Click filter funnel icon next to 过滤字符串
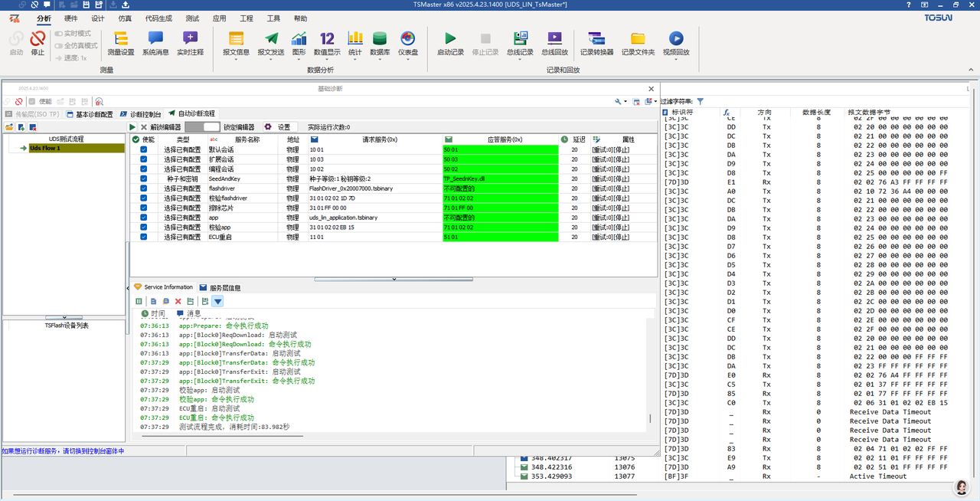Viewport: 980px width, 501px height. 701,101
